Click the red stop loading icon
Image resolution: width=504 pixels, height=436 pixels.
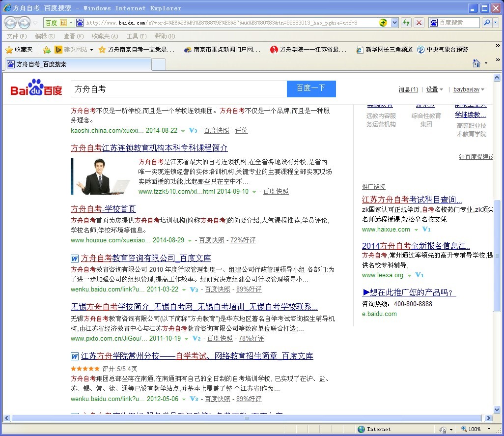(419, 23)
